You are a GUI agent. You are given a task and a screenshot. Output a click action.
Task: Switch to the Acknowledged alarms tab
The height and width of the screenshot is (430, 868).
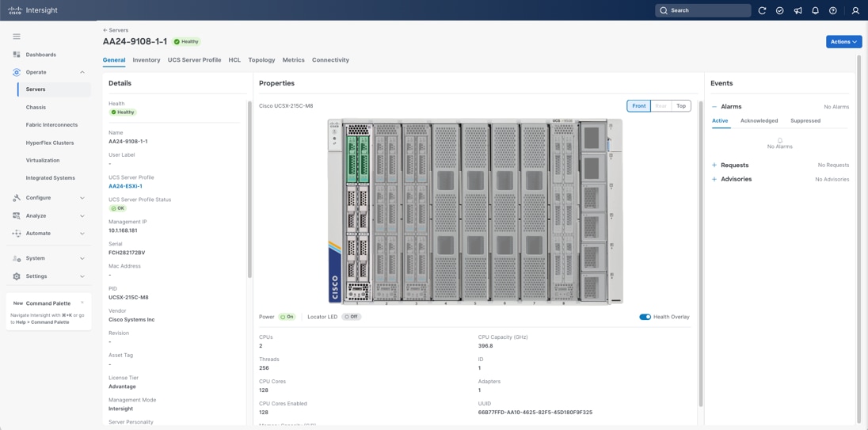click(x=759, y=121)
